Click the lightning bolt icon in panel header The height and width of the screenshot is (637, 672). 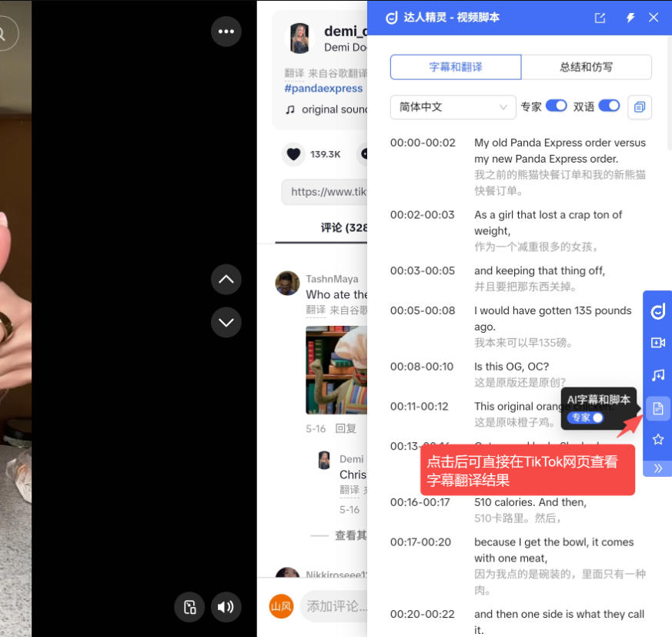point(630,18)
